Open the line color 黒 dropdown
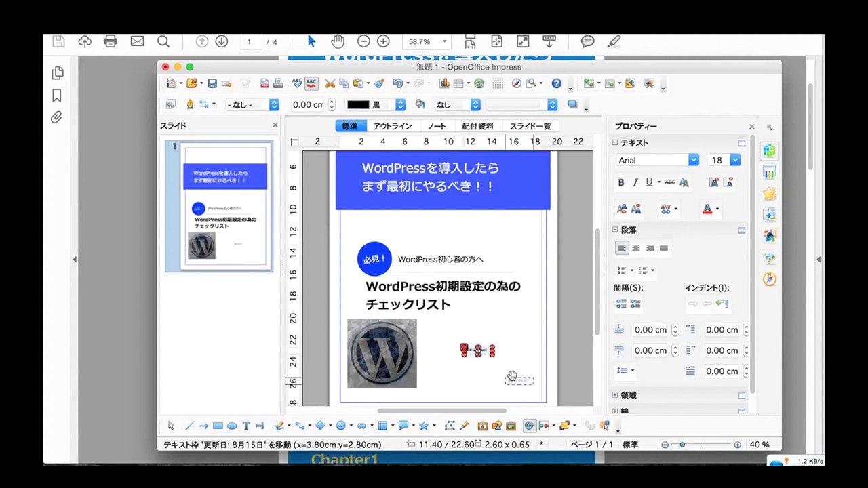868x488 pixels. coord(400,105)
